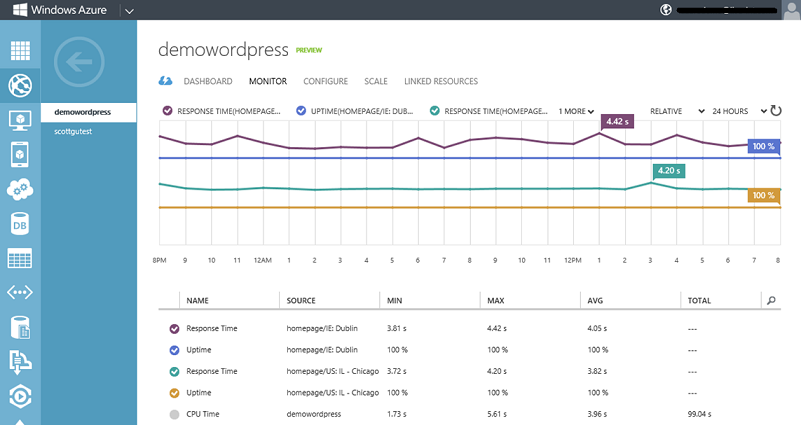This screenshot has width=801, height=425.
Task: Click the 12AM label on the time axis
Action: 263,261
